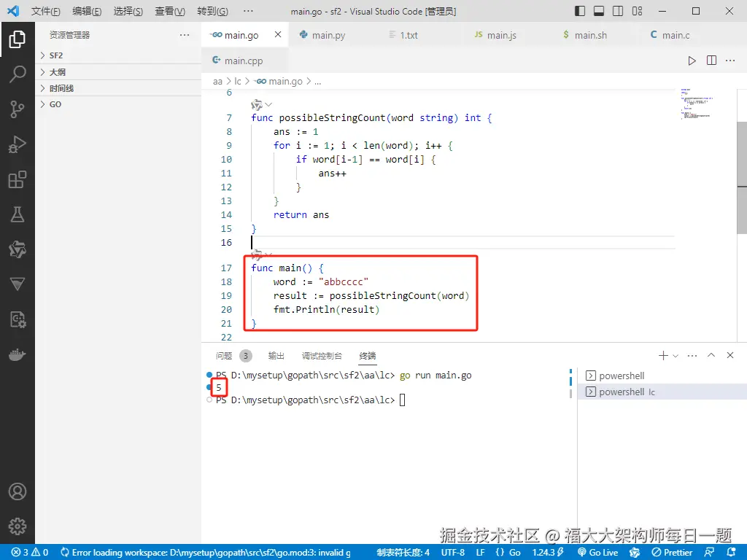Open the 查看(V) menu
The height and width of the screenshot is (560, 747).
point(169,11)
